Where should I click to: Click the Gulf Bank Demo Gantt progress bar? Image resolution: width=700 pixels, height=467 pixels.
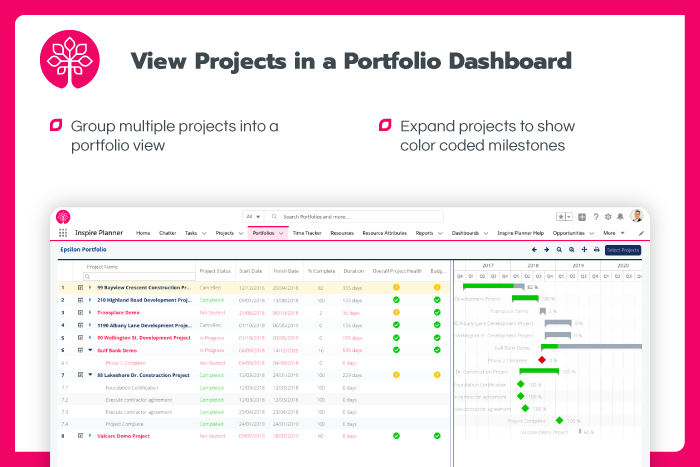tap(591, 347)
